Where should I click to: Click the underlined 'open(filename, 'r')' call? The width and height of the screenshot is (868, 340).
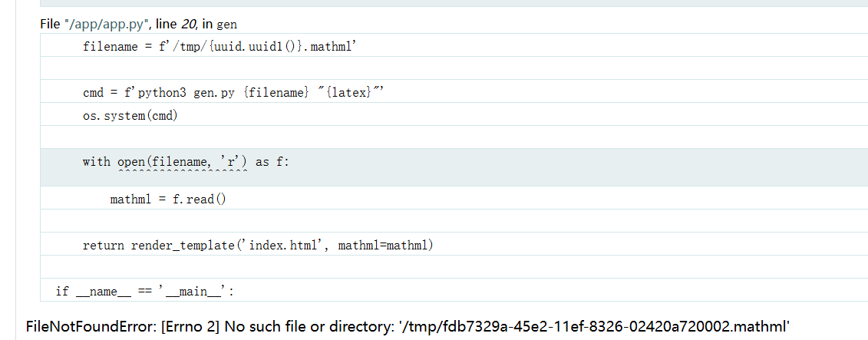(182, 162)
